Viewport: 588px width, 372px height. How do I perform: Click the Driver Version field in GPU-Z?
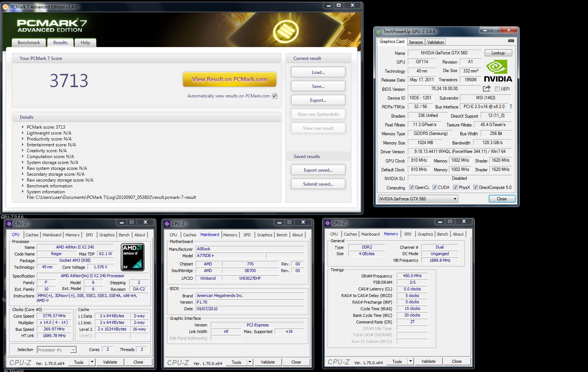(460, 151)
